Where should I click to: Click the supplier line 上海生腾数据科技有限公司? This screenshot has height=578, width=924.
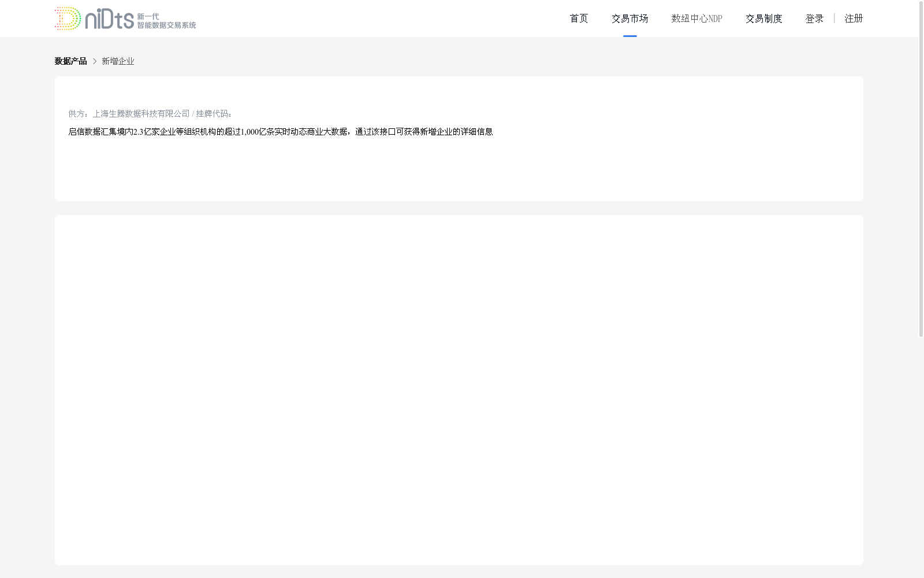click(x=150, y=114)
